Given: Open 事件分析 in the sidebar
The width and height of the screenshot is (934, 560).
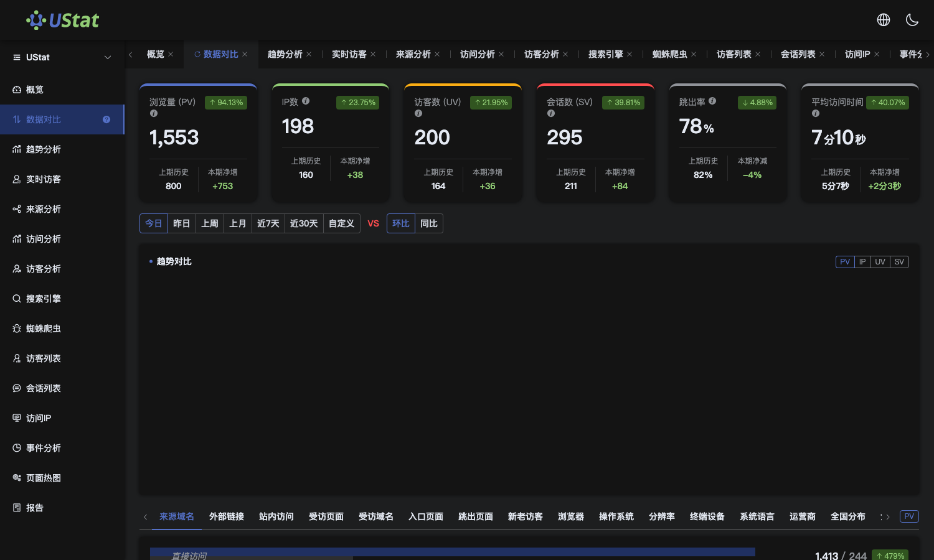Looking at the screenshot, I should pyautogui.click(x=62, y=448).
